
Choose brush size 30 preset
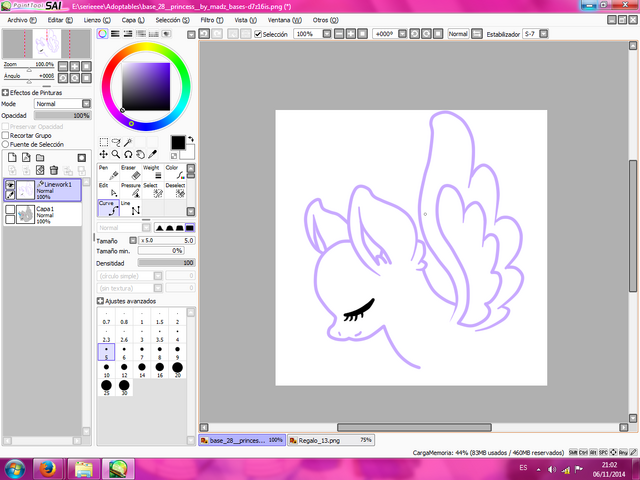tap(124, 388)
